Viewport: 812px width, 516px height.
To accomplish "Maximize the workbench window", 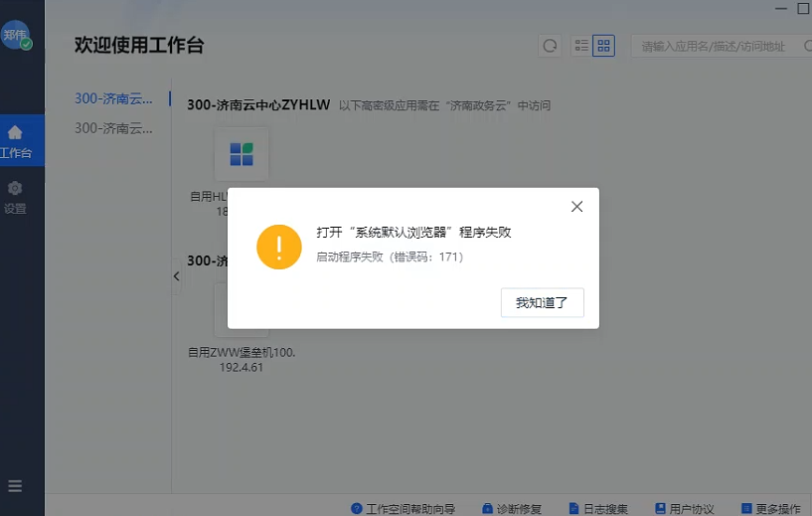I will tap(803, 8).
